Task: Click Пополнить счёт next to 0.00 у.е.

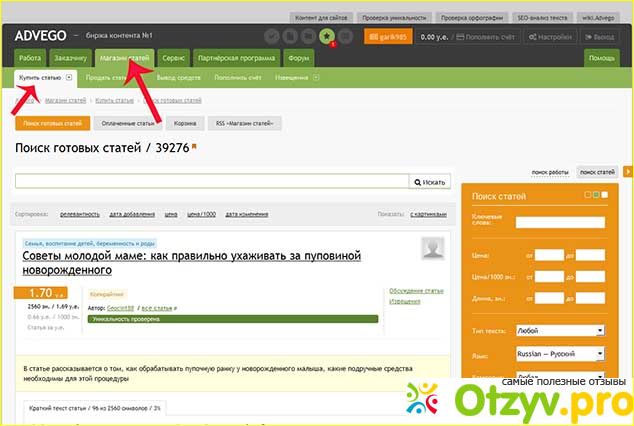Action: click(x=486, y=37)
